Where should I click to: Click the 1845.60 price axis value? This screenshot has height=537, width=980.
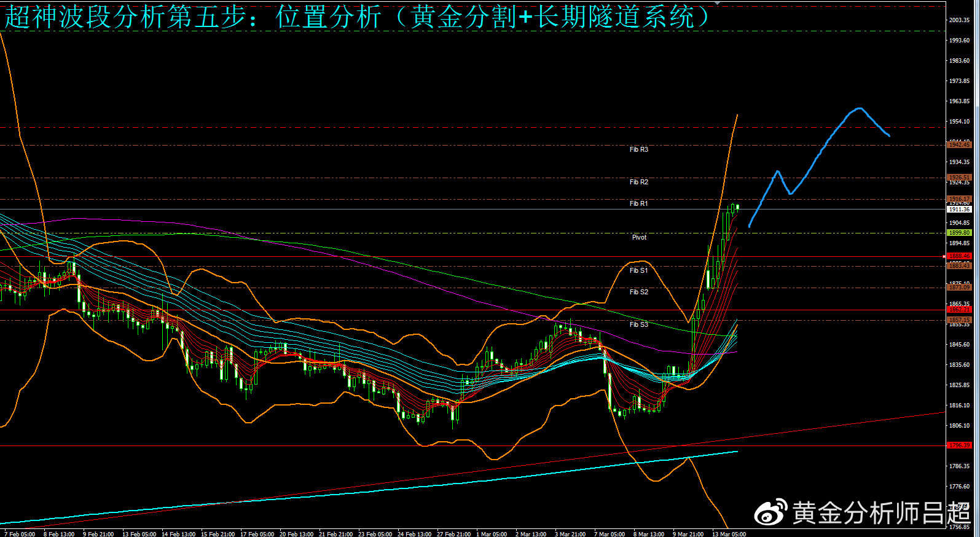click(959, 345)
